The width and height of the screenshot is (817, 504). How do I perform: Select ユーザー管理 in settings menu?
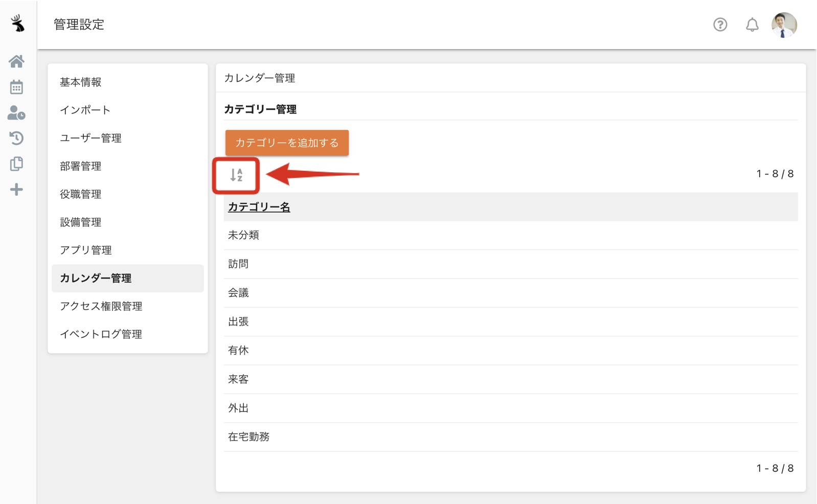(x=90, y=138)
